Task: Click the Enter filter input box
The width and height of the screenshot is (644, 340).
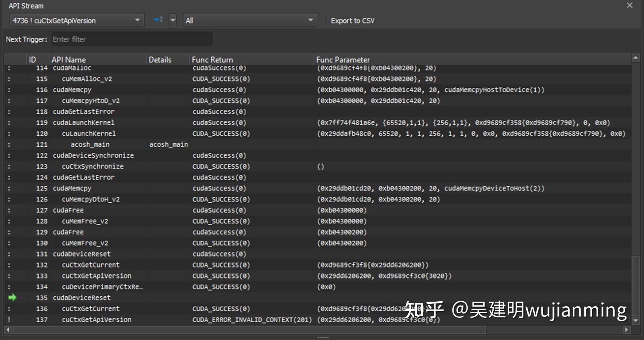Action: [131, 39]
